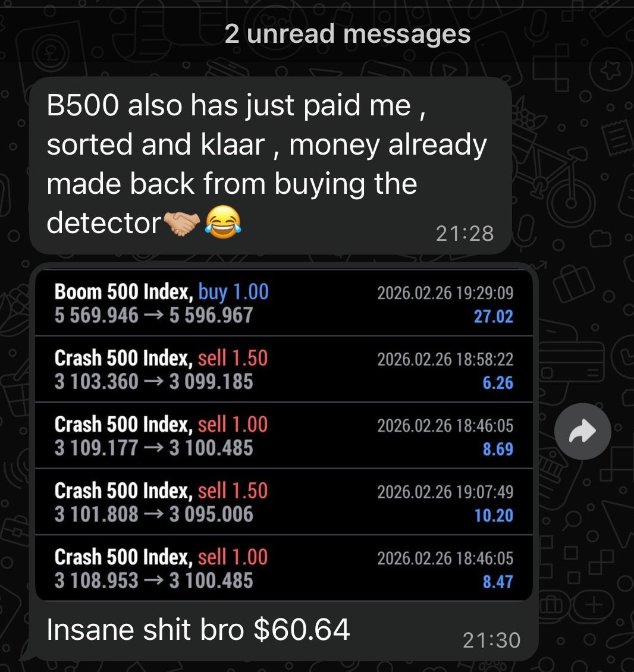Tap the 'Insane shit bro $60.64' caption
The width and height of the screenshot is (634, 672).
coord(198,629)
